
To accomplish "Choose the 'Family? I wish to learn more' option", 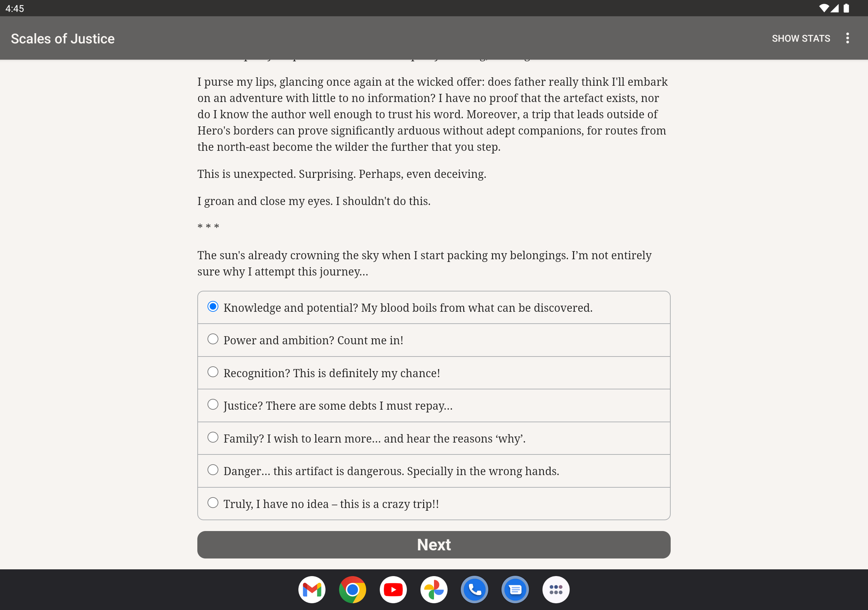I will pyautogui.click(x=434, y=438).
